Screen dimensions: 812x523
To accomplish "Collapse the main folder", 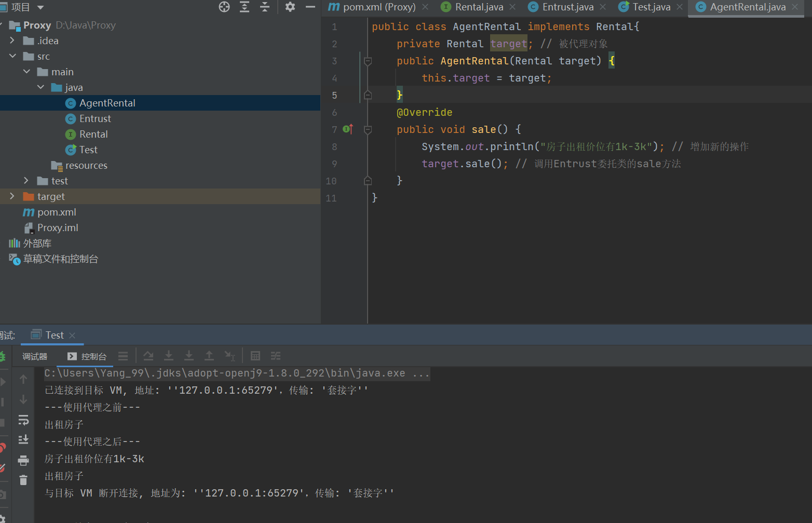I will click(26, 72).
